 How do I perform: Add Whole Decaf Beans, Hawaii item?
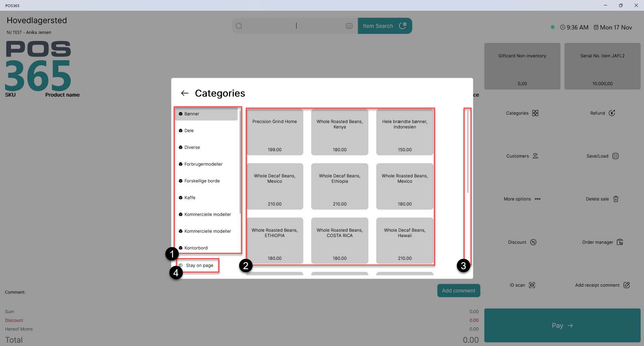[405, 241]
